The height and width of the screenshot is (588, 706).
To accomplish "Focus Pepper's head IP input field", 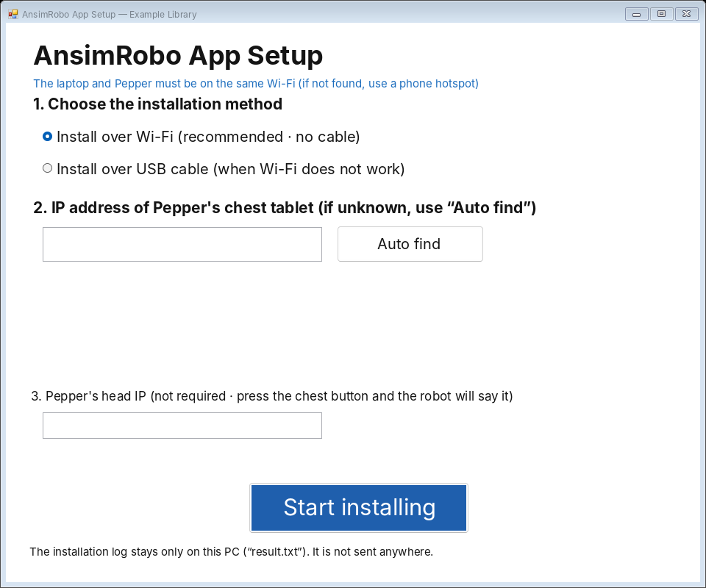I will pyautogui.click(x=182, y=426).
